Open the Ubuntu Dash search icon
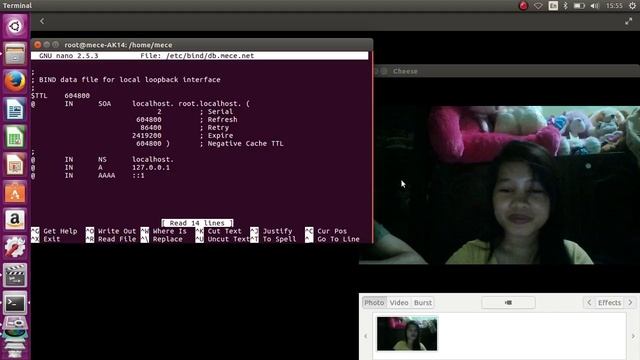This screenshot has height=360, width=640. 15,27
